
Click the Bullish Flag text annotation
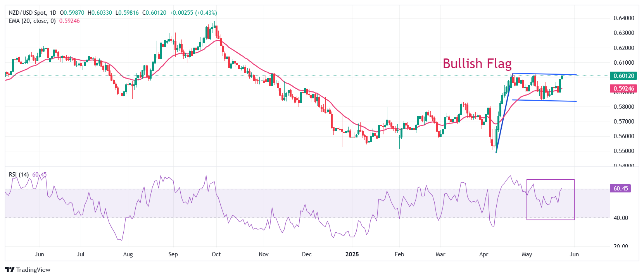(477, 63)
